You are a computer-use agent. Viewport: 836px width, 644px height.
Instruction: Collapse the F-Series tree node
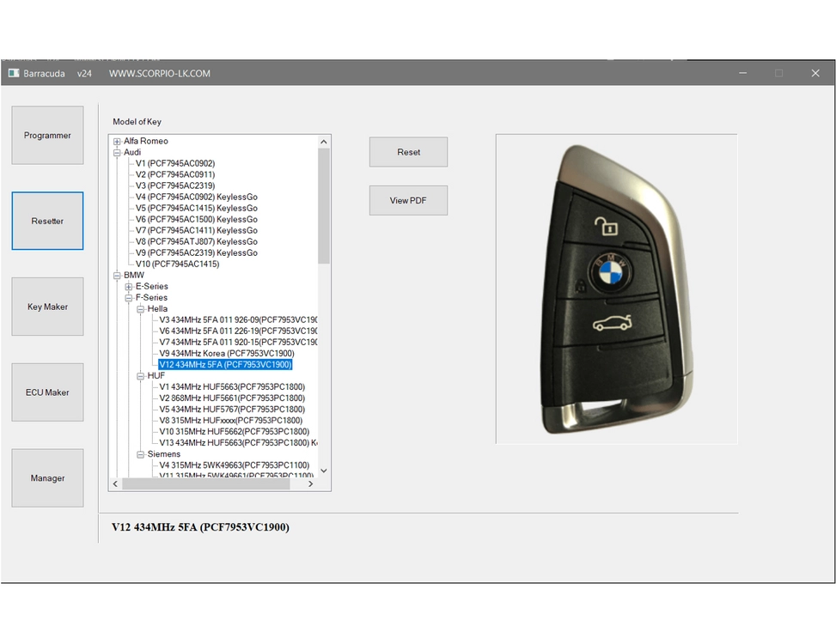coord(129,298)
